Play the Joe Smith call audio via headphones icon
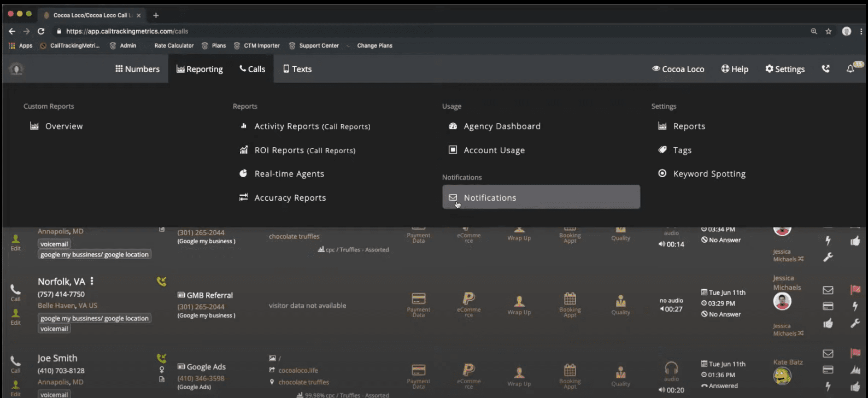868x398 pixels. (x=671, y=368)
